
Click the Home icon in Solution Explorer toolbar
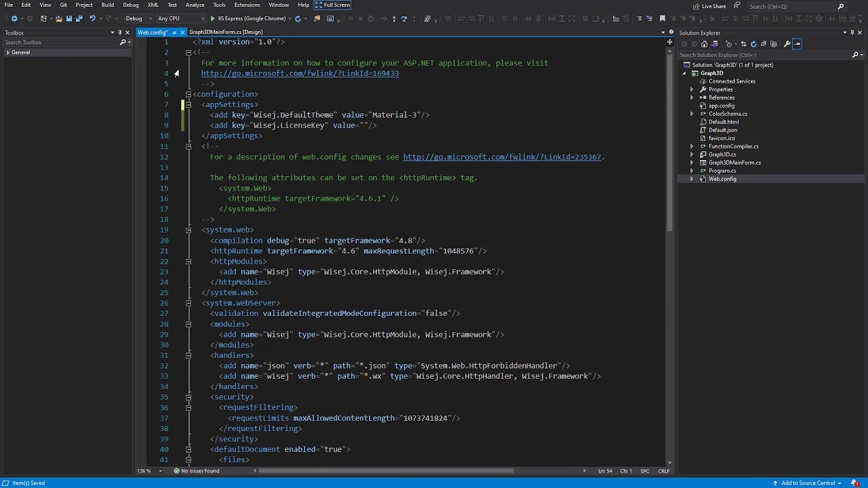(704, 44)
